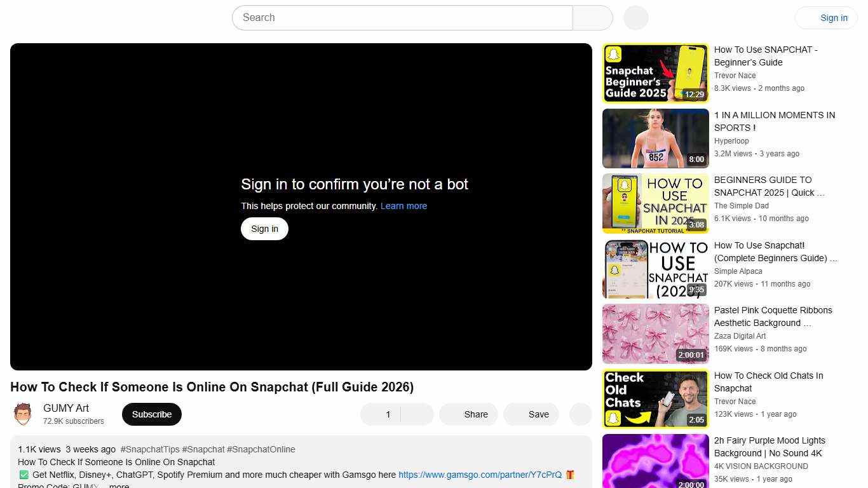The image size is (868, 488).
Task: Open the Snapchat Beginner's Guide 2025 video
Action: (655, 72)
